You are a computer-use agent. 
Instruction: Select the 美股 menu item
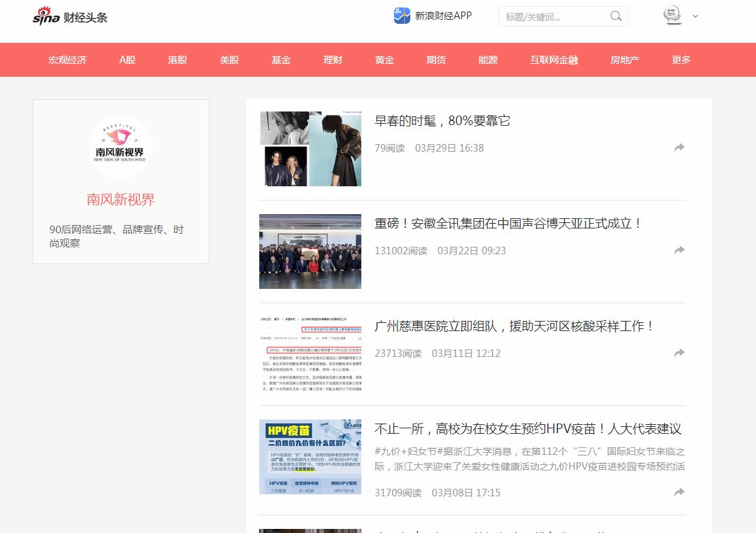click(229, 60)
